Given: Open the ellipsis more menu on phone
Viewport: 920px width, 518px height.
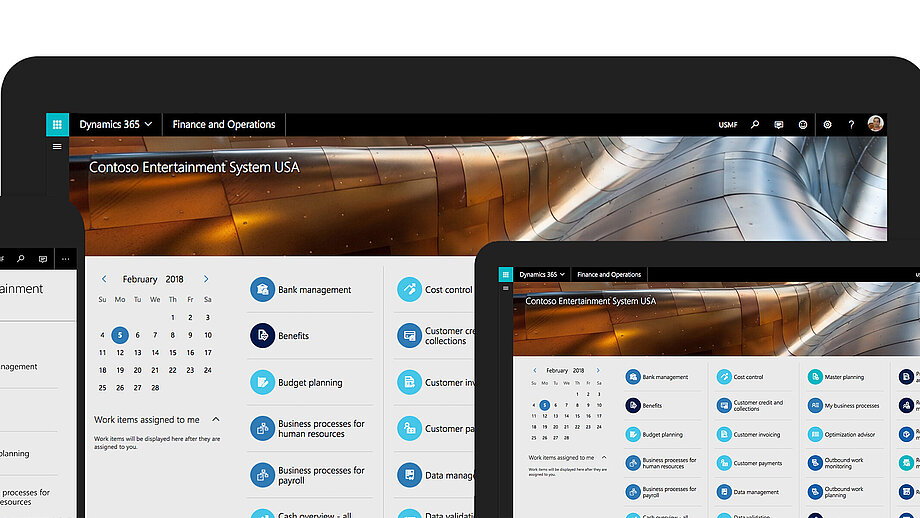Looking at the screenshot, I should coord(65,259).
